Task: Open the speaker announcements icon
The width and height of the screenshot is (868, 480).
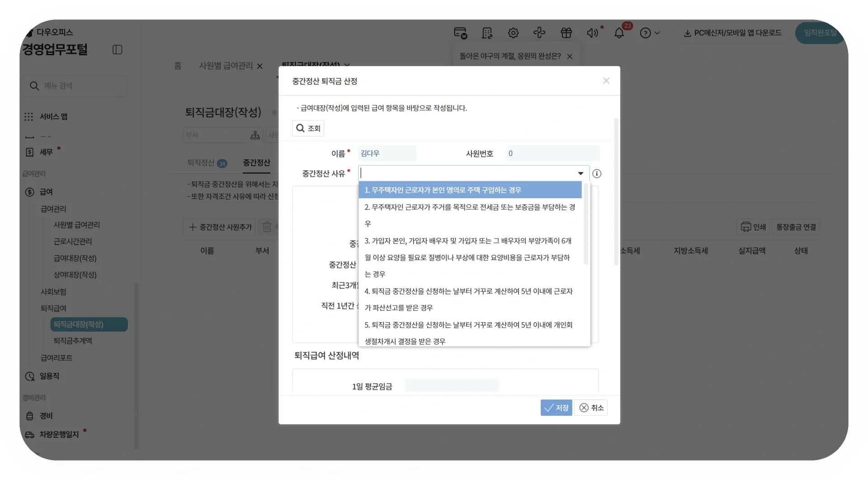Action: click(592, 33)
